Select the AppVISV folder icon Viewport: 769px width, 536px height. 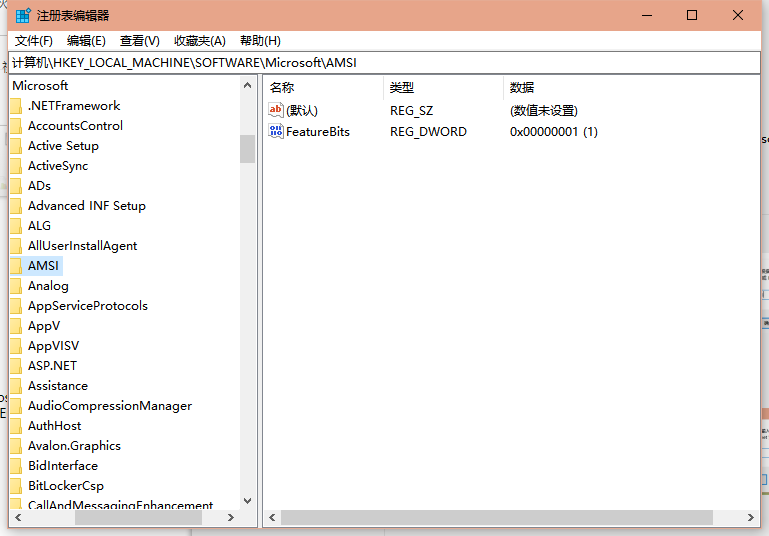pyautogui.click(x=16, y=346)
